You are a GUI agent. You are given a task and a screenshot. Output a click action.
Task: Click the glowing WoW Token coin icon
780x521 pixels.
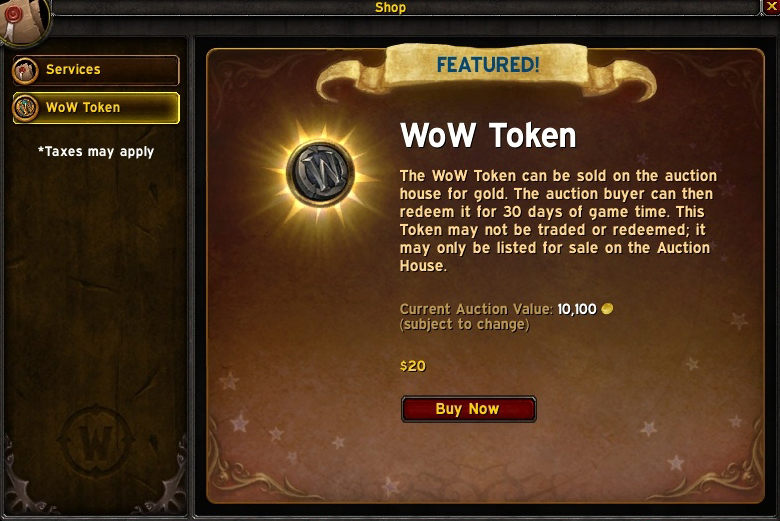tap(320, 173)
